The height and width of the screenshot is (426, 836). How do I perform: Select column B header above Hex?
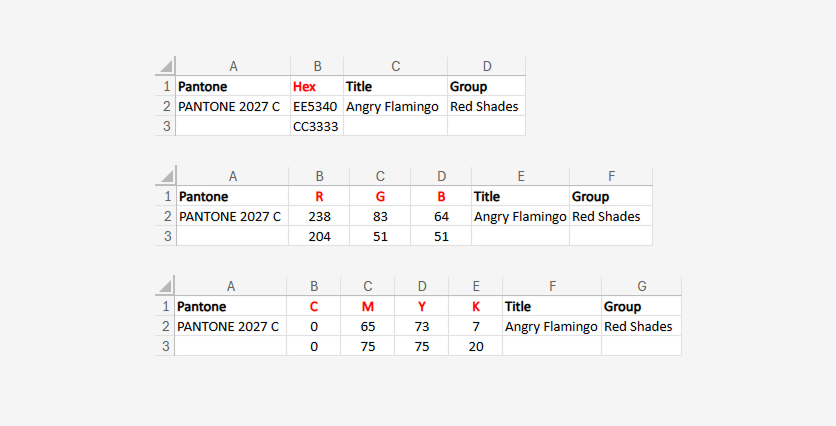point(317,66)
